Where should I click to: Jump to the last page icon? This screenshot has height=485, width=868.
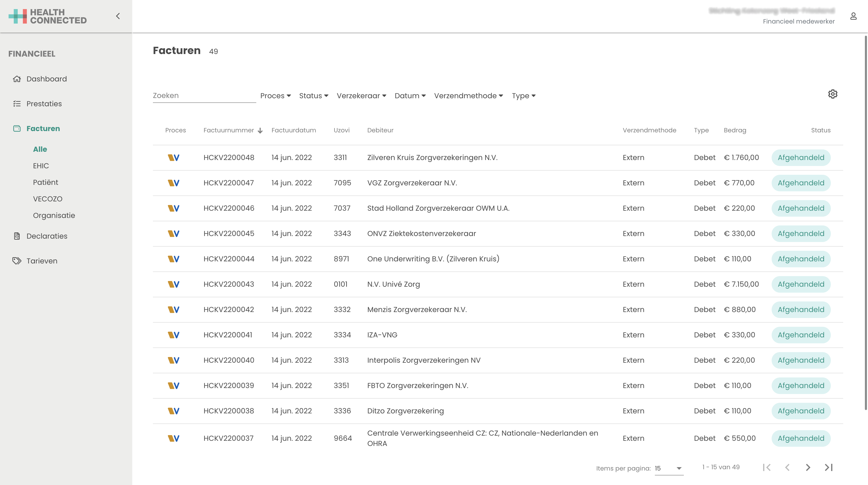click(x=828, y=467)
